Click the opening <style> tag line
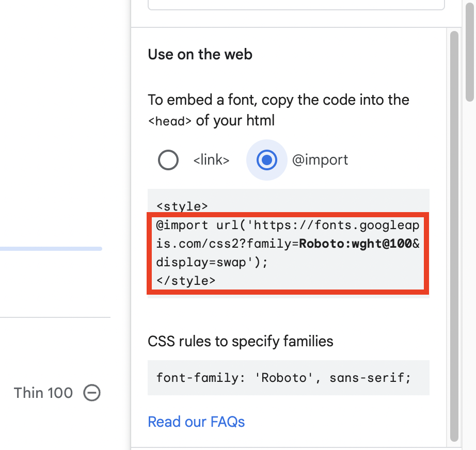The image size is (476, 450). tap(182, 206)
